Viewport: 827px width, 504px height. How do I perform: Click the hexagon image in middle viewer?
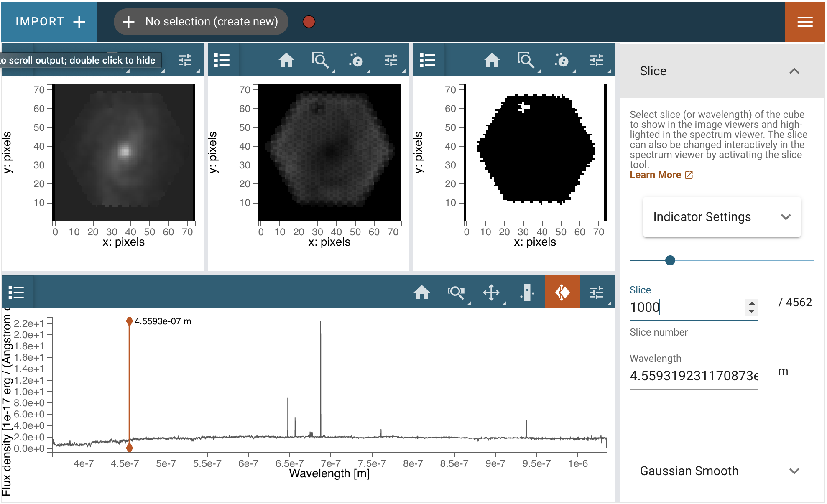click(330, 150)
